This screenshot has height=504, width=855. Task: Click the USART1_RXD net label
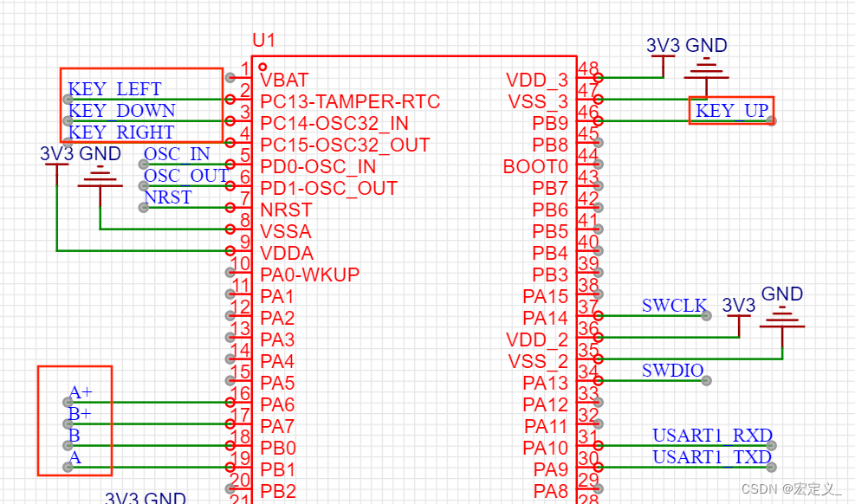(x=710, y=435)
